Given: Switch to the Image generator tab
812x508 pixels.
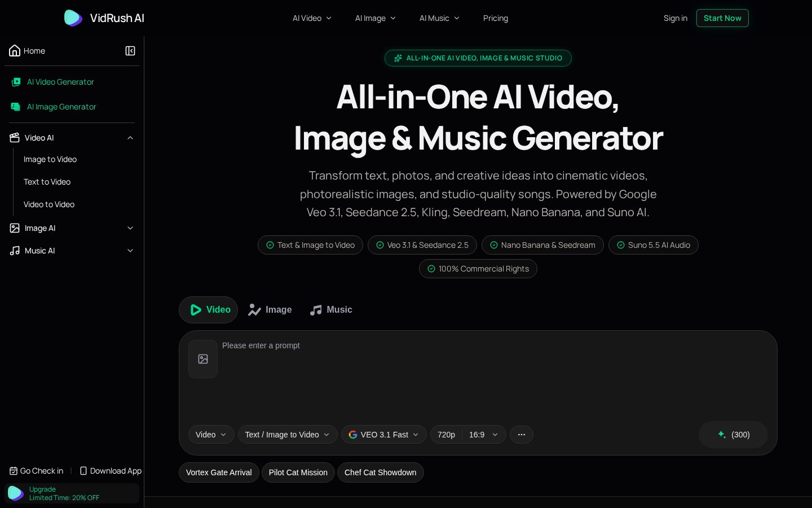Looking at the screenshot, I should coord(270,310).
